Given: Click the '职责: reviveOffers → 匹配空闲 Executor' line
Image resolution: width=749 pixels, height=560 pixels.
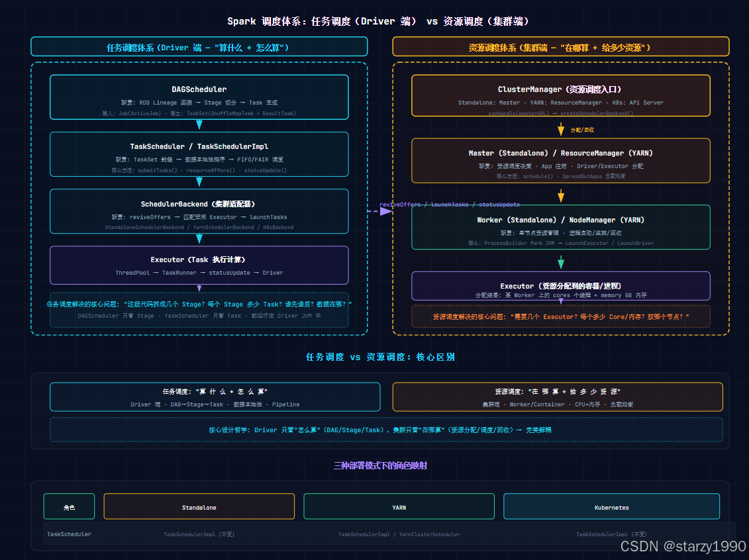Looking at the screenshot, I should [199, 217].
